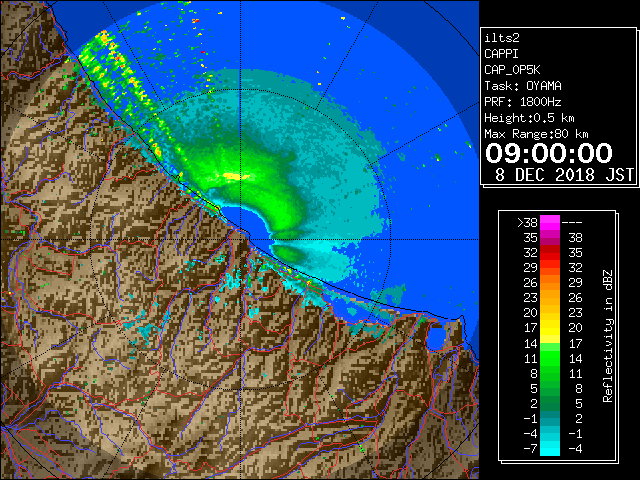The image size is (640, 480).
Task: Click the small blue lake near coast
Action: (435, 337)
